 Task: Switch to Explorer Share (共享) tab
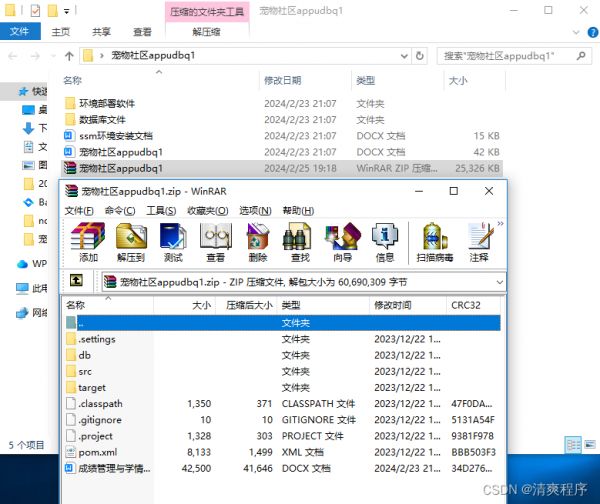point(101,32)
